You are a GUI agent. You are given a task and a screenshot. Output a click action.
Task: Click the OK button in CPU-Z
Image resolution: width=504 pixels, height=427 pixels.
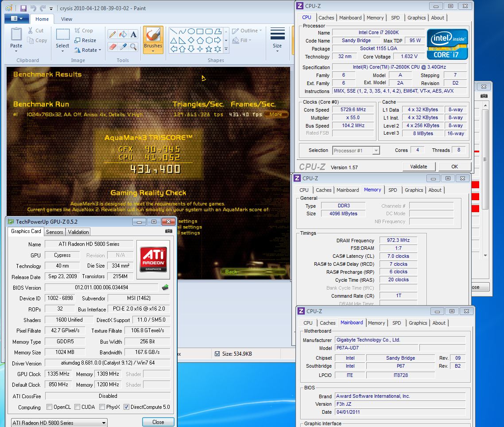454,167
